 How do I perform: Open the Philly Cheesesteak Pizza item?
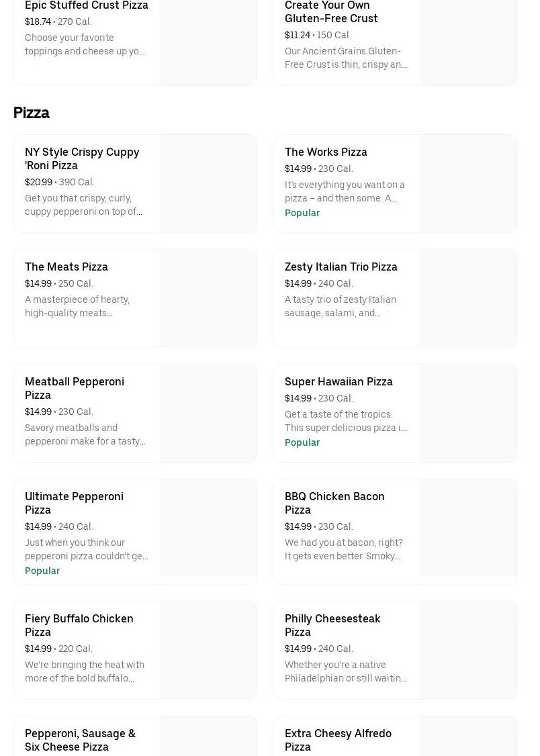coord(332,625)
